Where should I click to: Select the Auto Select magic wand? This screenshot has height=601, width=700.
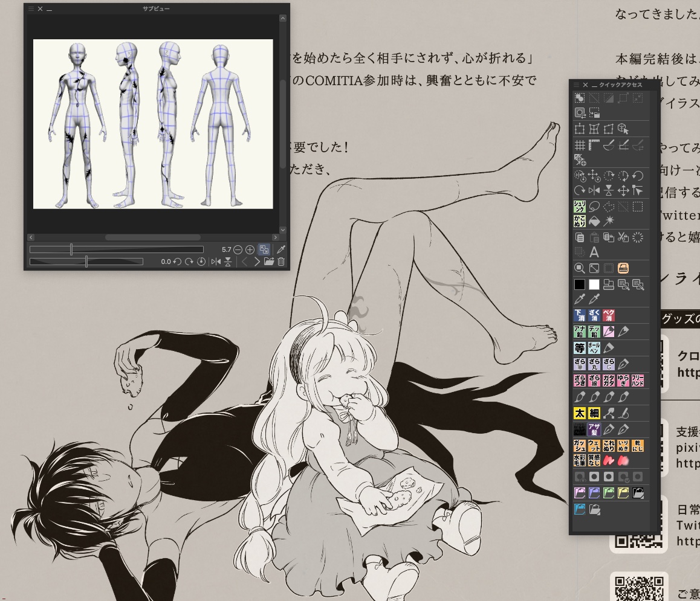(x=609, y=221)
